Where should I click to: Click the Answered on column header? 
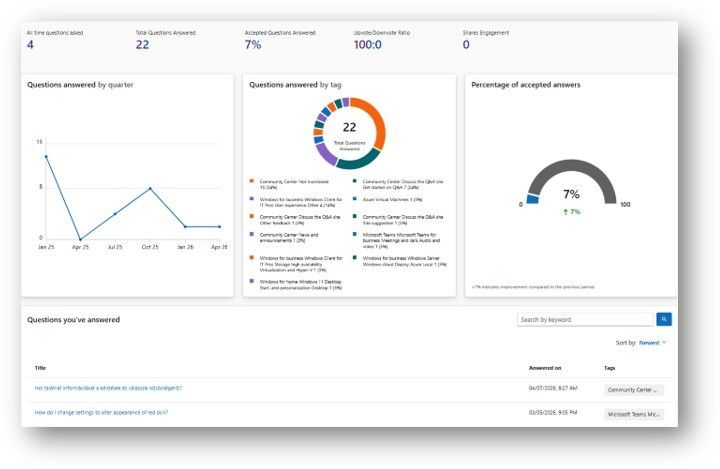[x=545, y=368]
